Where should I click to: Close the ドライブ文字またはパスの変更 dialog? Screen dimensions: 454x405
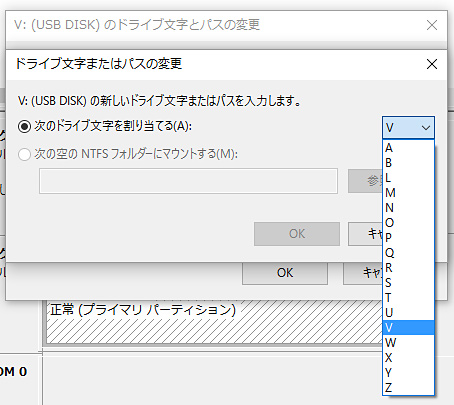point(432,64)
